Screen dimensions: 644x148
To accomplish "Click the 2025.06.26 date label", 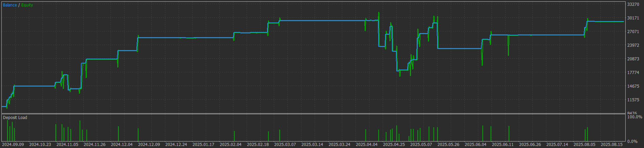I will click(x=530, y=145).
